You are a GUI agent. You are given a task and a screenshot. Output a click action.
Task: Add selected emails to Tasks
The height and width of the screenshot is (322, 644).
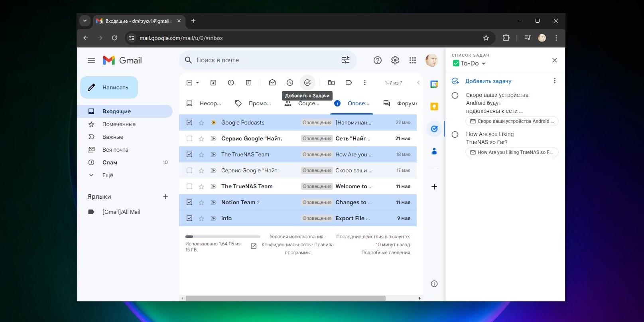click(x=307, y=83)
